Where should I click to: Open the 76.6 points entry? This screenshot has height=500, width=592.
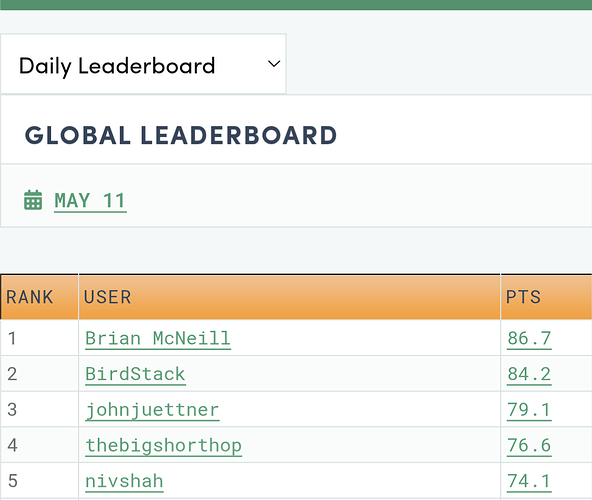pyautogui.click(x=529, y=446)
